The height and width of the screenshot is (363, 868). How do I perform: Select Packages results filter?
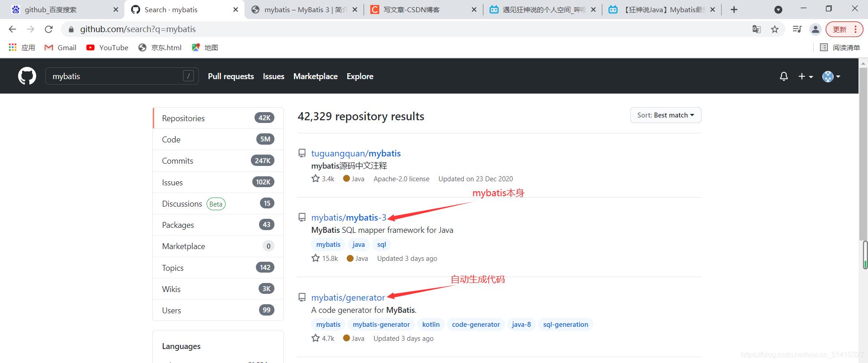click(218, 225)
